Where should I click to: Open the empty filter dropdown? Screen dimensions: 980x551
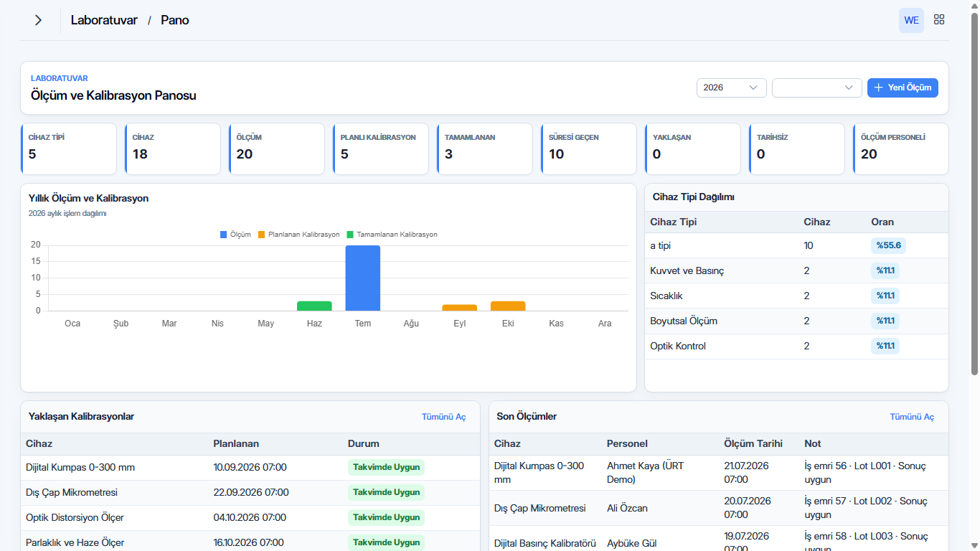(x=817, y=88)
